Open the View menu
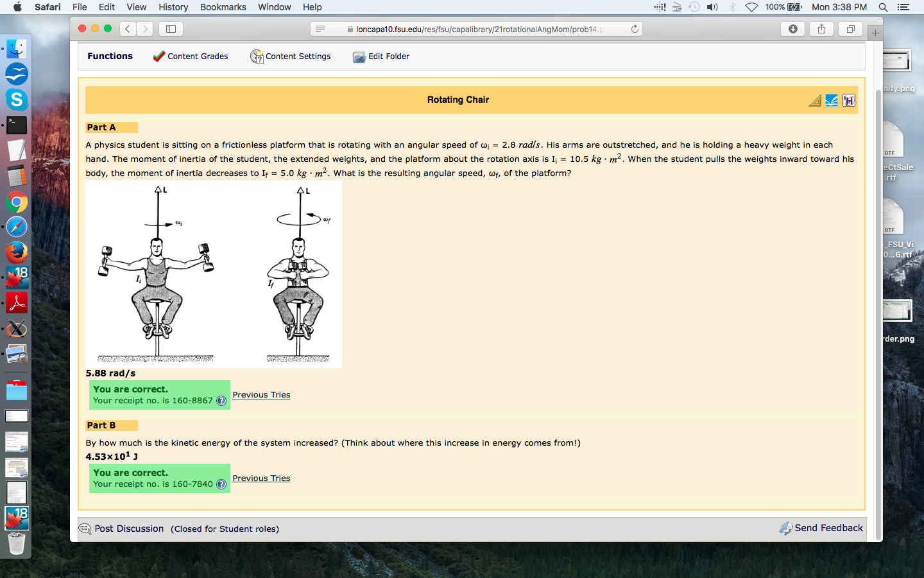The image size is (924, 578). click(136, 7)
